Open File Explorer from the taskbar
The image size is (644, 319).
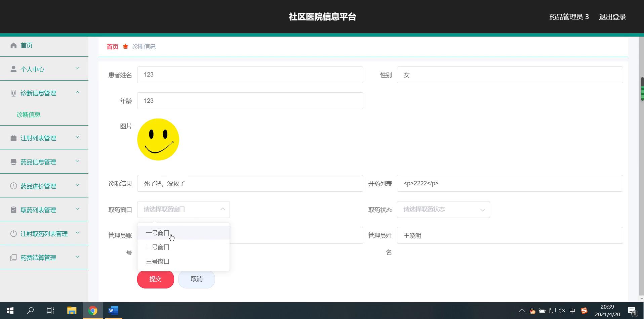point(72,311)
